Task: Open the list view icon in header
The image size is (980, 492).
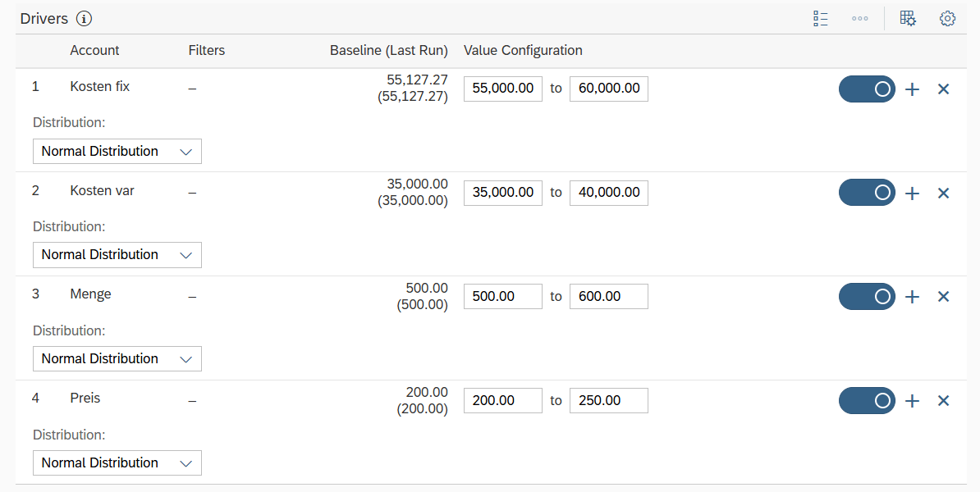Action: (820, 18)
